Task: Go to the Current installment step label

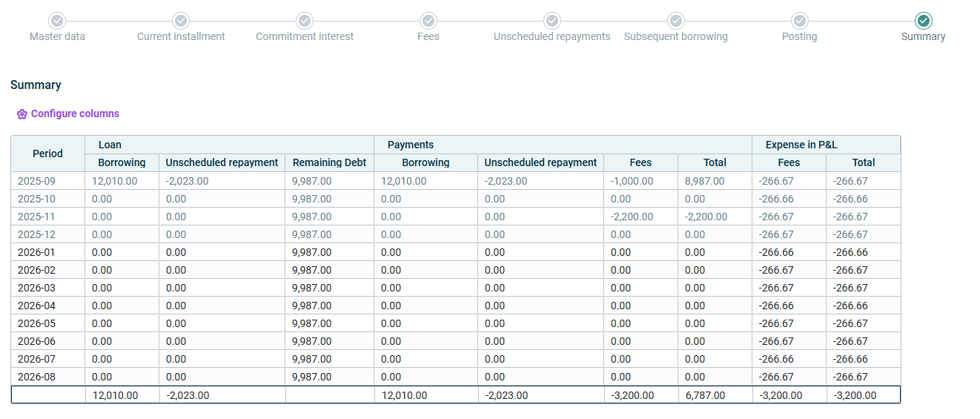Action: 181,36
